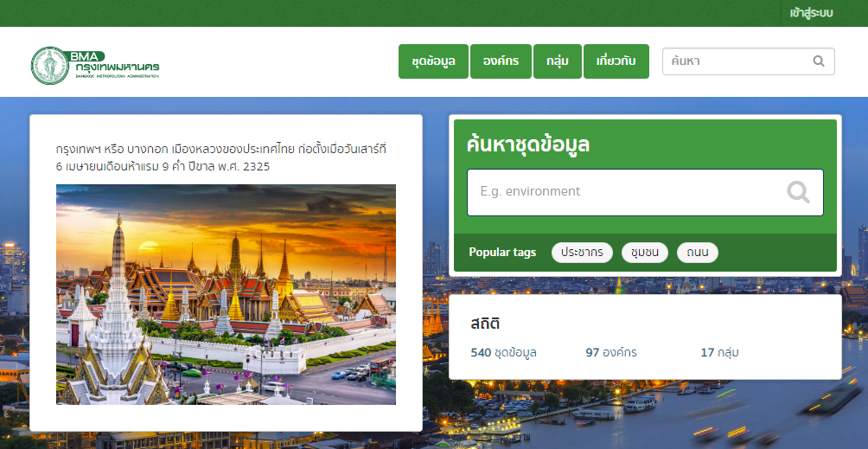This screenshot has height=449, width=868.
Task: View the 17 กลุ่ม statistic link
Action: [719, 353]
